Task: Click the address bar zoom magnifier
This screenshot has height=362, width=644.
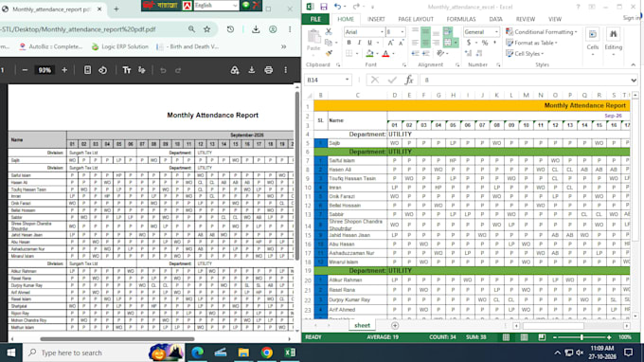Action: pos(191,29)
